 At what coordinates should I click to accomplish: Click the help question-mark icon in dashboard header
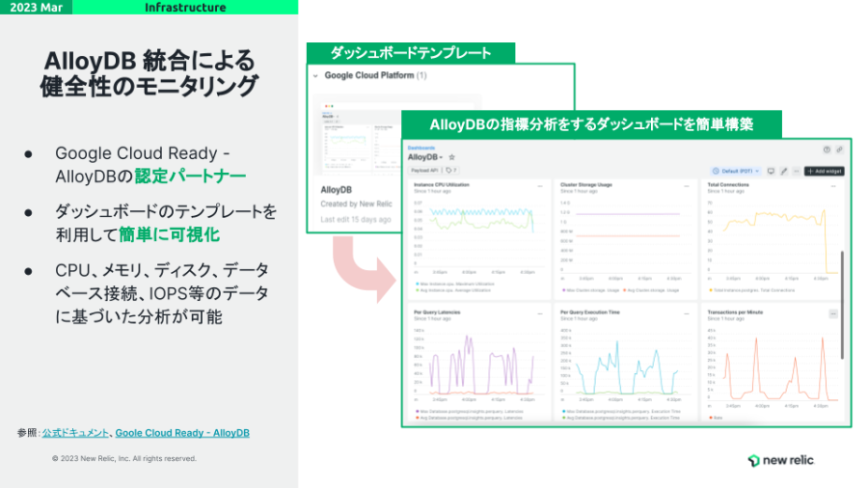click(827, 149)
